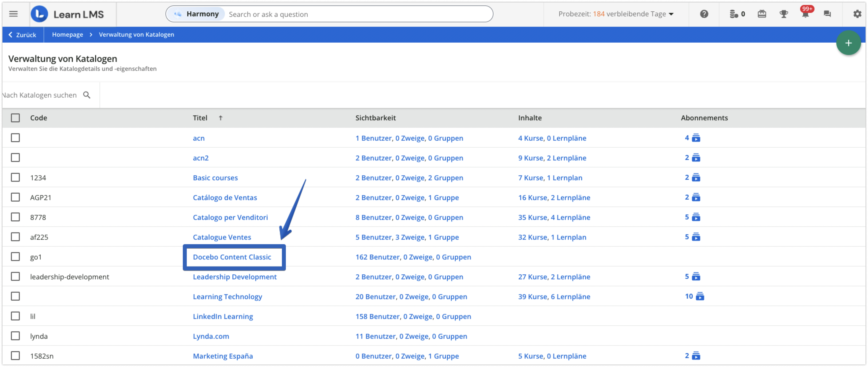Click the catalog search magnifier icon
The height and width of the screenshot is (367, 868).
pos(87,95)
